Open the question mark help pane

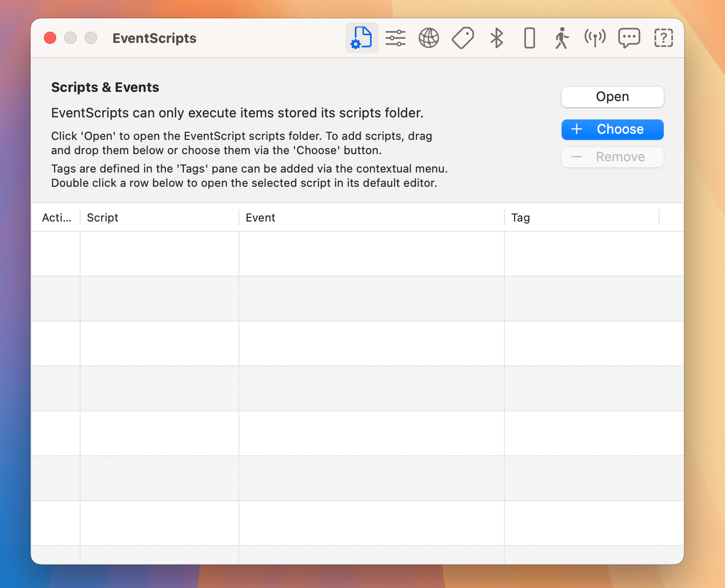coord(663,38)
